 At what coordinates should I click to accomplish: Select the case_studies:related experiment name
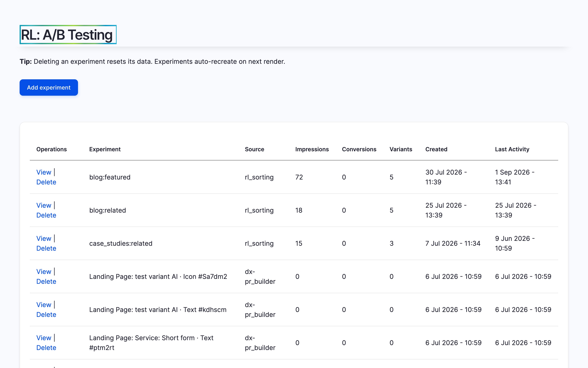click(121, 243)
